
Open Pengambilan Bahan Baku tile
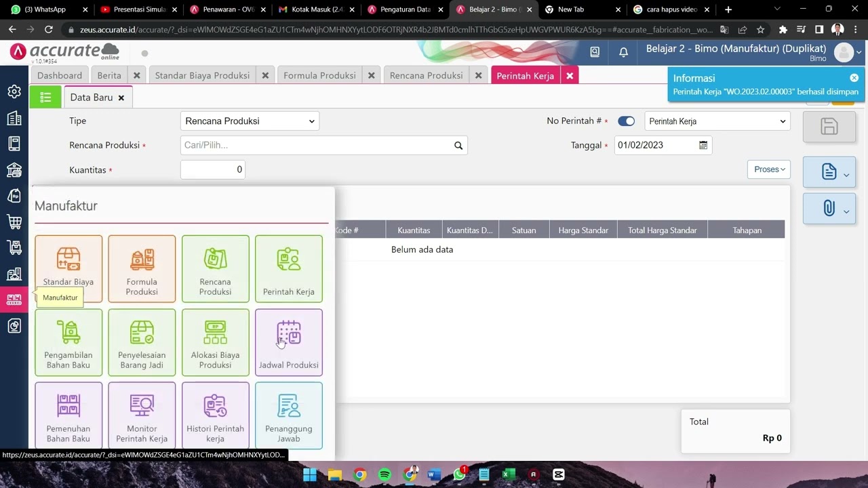pos(68,342)
